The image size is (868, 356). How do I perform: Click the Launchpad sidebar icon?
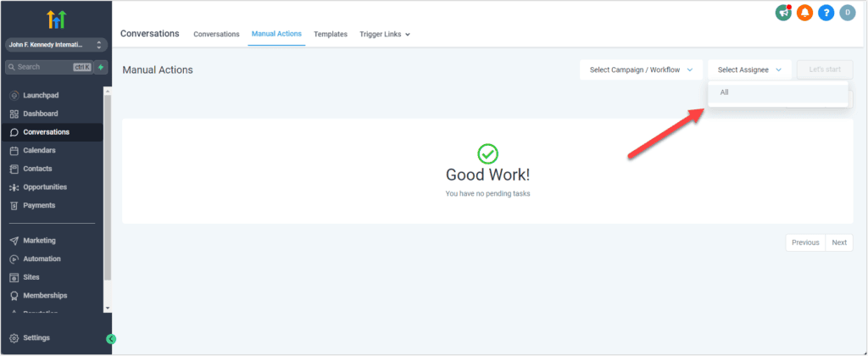(14, 95)
